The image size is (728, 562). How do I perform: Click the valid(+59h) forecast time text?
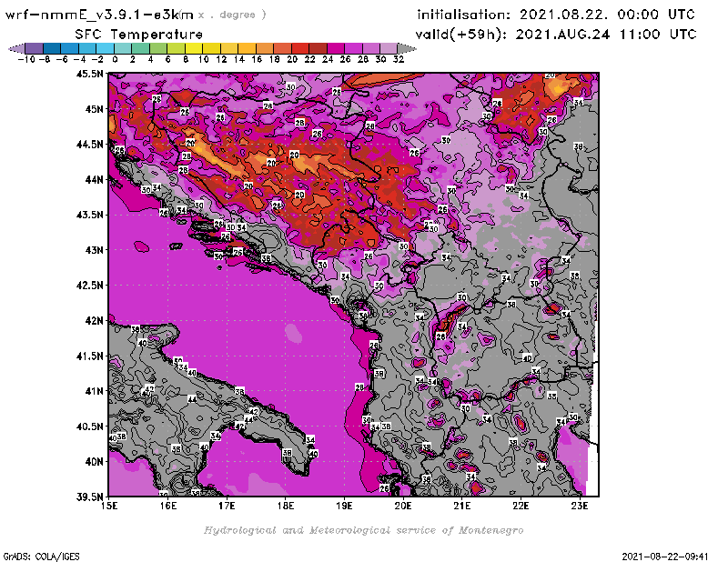click(x=557, y=35)
